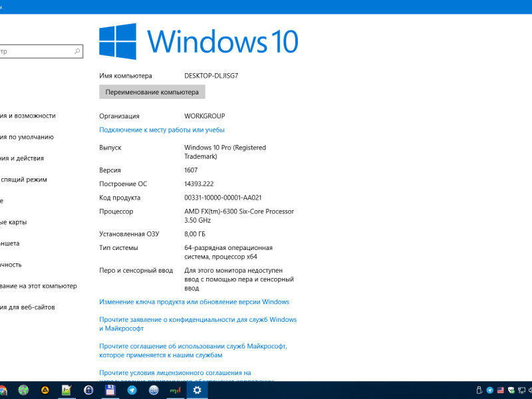Click the Settings gear taskbar button

click(x=197, y=390)
